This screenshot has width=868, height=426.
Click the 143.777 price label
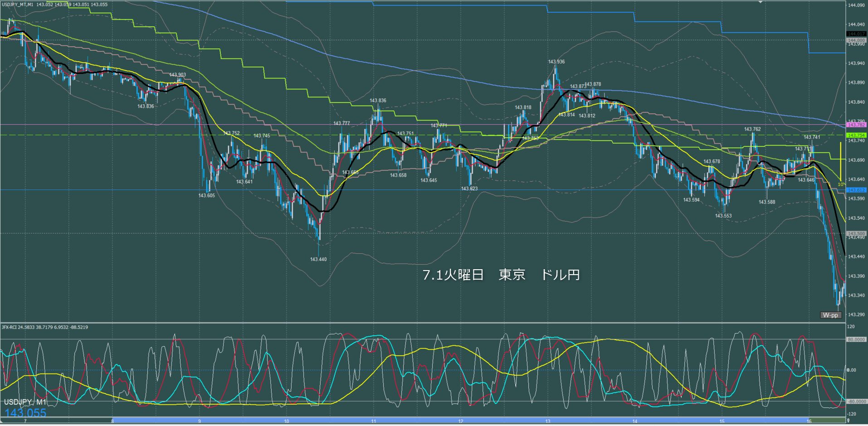[341, 123]
